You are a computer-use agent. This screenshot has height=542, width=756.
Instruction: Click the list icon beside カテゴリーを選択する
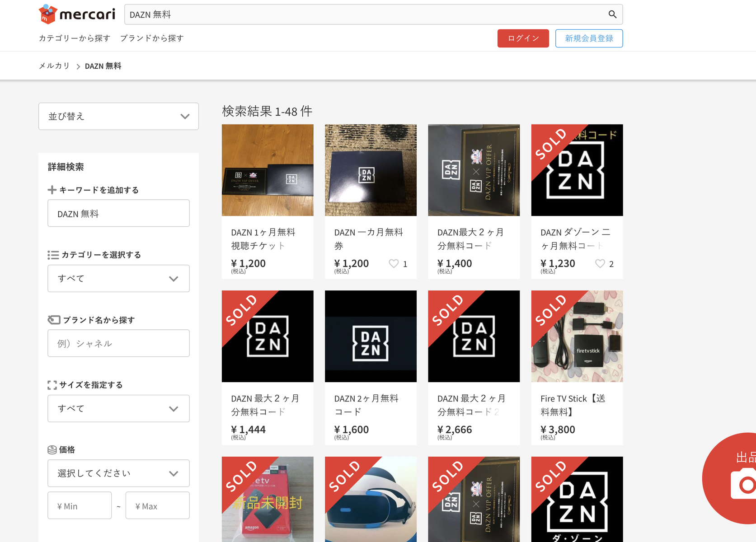pos(53,255)
